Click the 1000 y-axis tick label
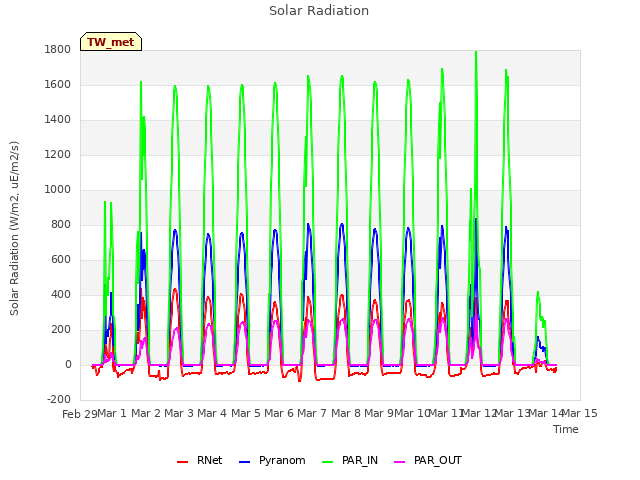Image resolution: width=640 pixels, height=480 pixels. (58, 189)
